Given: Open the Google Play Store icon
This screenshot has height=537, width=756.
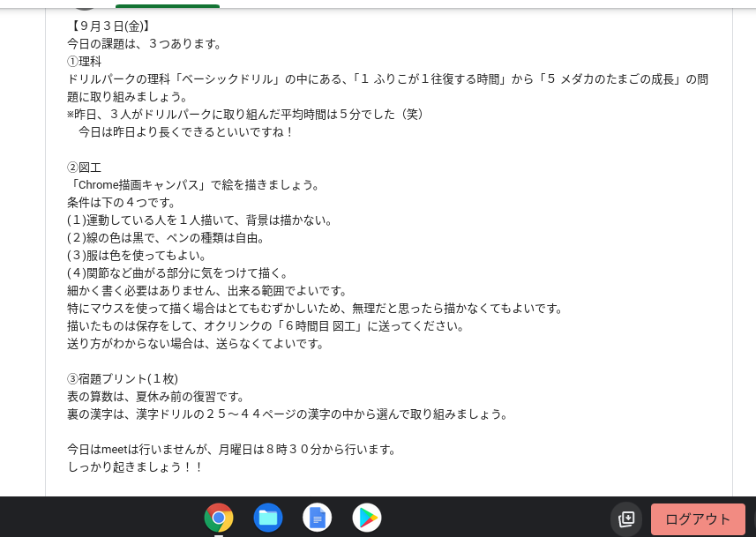Looking at the screenshot, I should pyautogui.click(x=367, y=518).
